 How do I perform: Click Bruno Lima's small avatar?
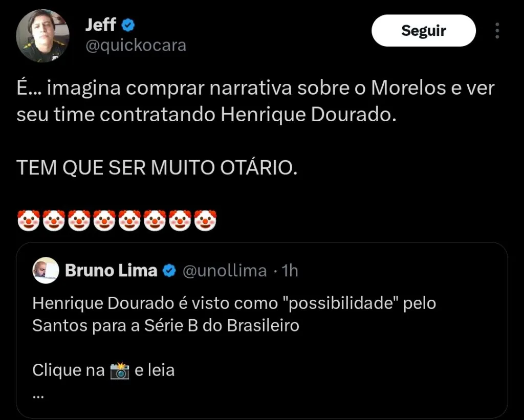click(x=46, y=271)
